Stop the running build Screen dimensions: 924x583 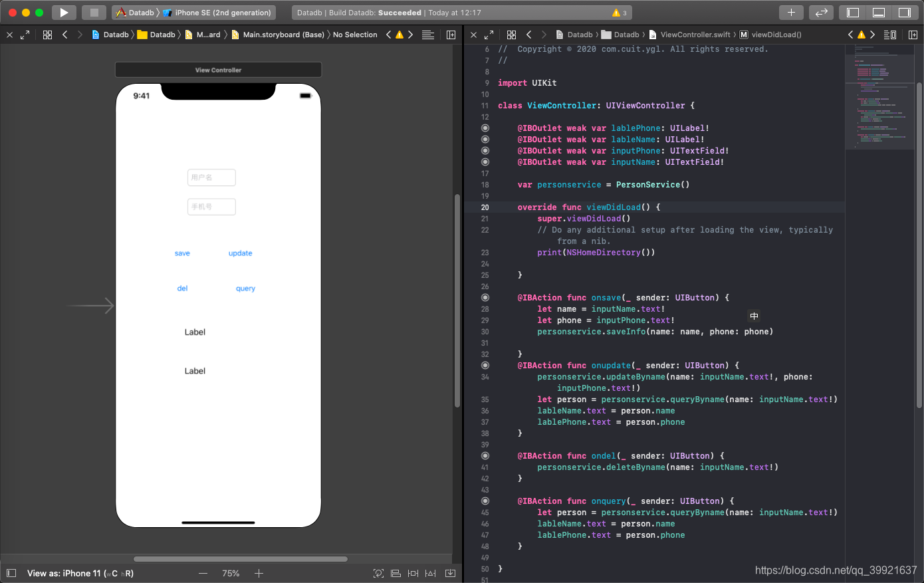coord(94,13)
